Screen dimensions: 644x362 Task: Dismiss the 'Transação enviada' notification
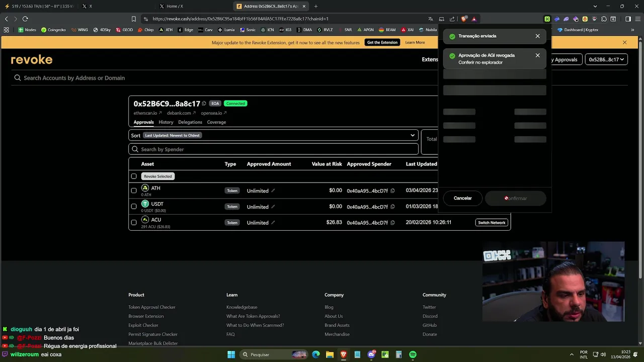tap(537, 36)
